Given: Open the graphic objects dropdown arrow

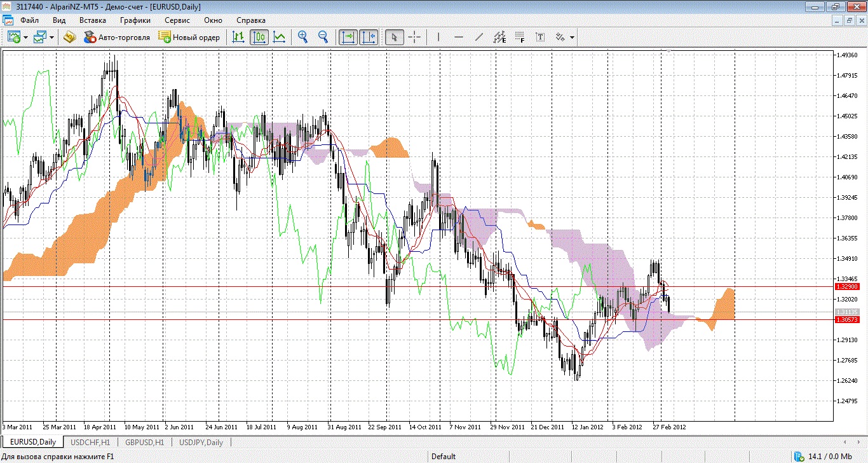Looking at the screenshot, I should pyautogui.click(x=573, y=38).
